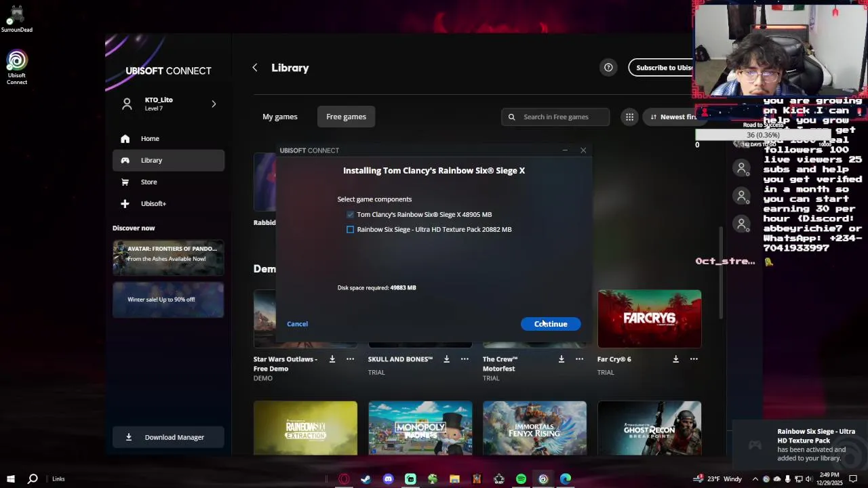This screenshot has height=488, width=868.
Task: Click the grid view icon
Action: [630, 117]
